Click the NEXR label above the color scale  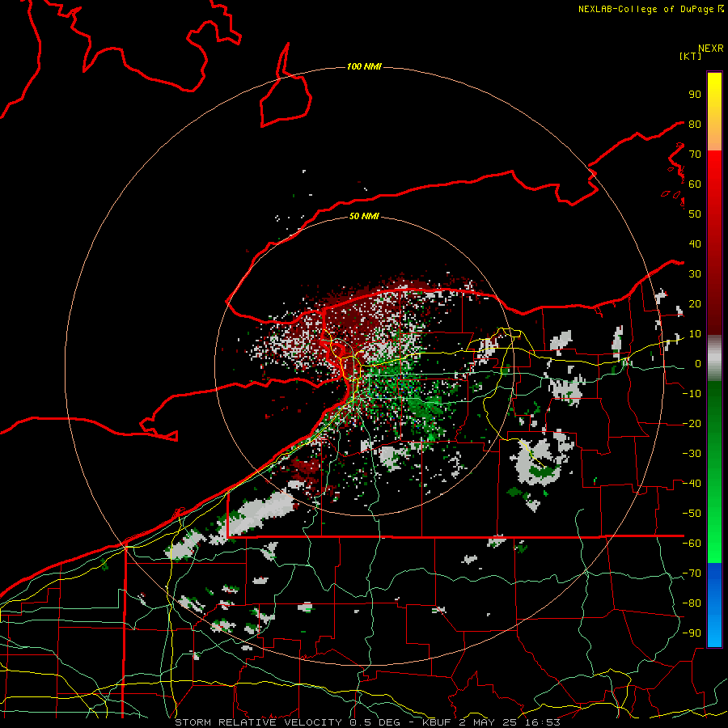pyautogui.click(x=711, y=49)
